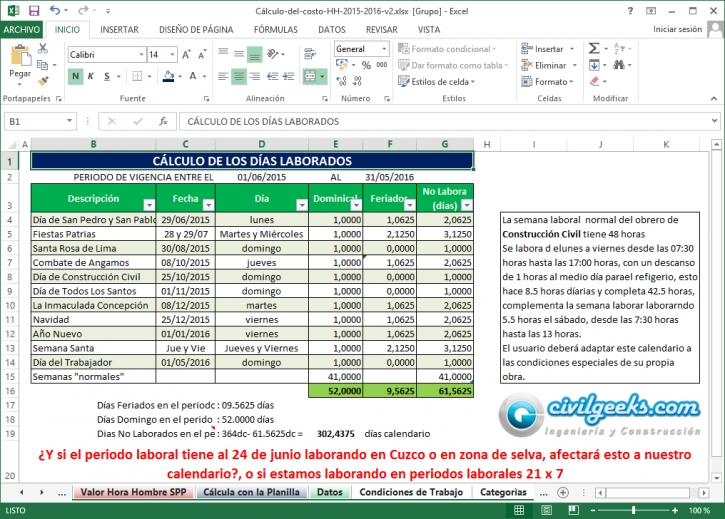Click Iniciar sesión to sign in

pos(677,30)
